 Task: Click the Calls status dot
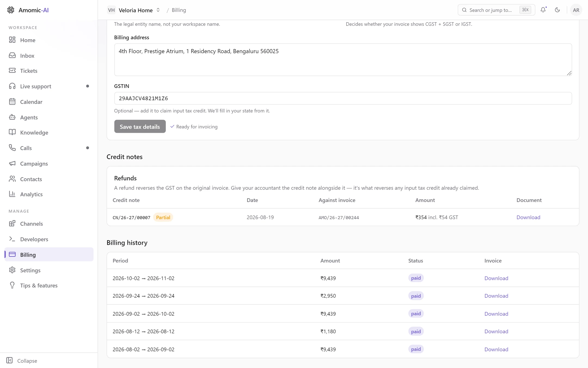click(87, 148)
